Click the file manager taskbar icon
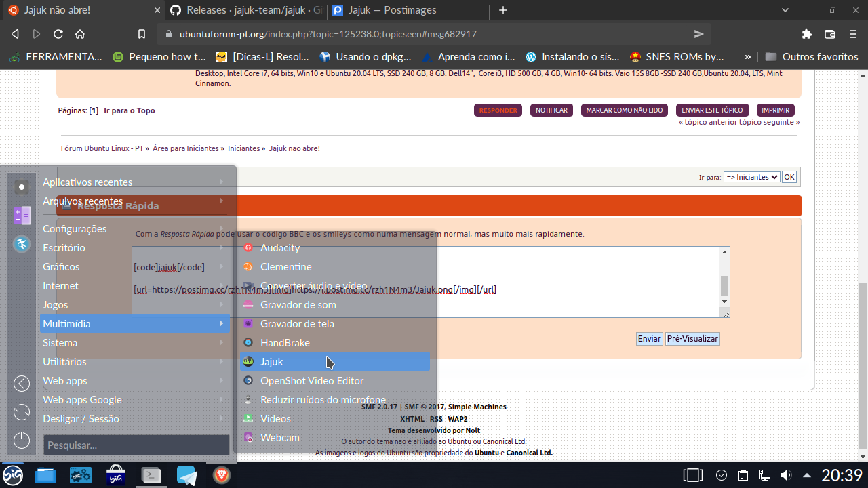Screen dimensions: 868x488 coord(45,476)
